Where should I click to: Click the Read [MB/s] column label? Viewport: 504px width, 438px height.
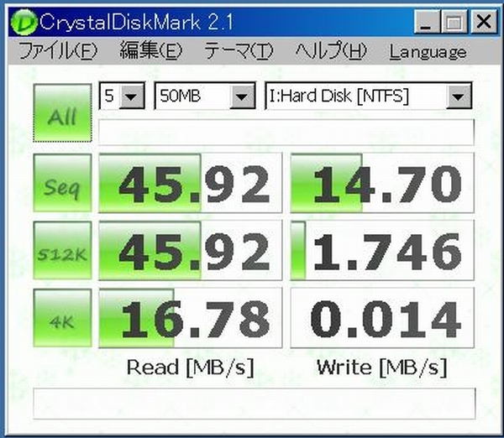tap(191, 368)
